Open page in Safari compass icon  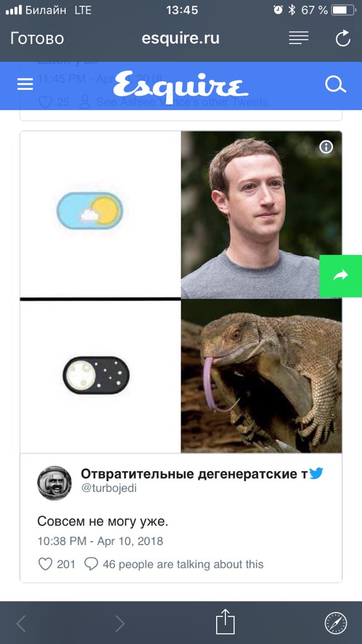[336, 623]
